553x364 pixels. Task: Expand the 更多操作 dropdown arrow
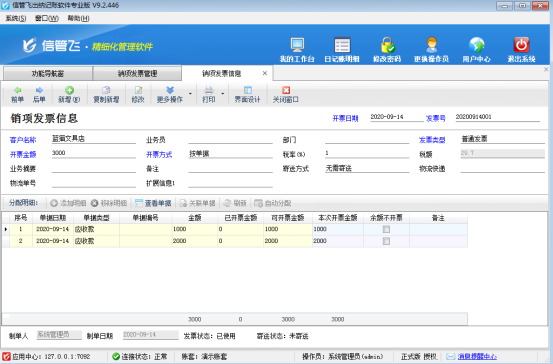[190, 94]
